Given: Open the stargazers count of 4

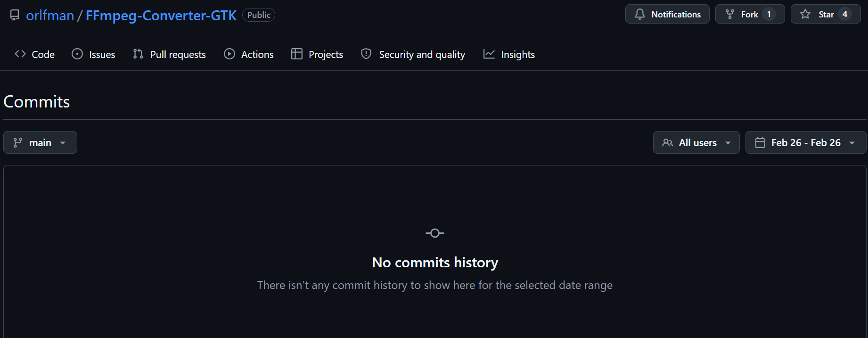Looking at the screenshot, I should click(x=845, y=14).
